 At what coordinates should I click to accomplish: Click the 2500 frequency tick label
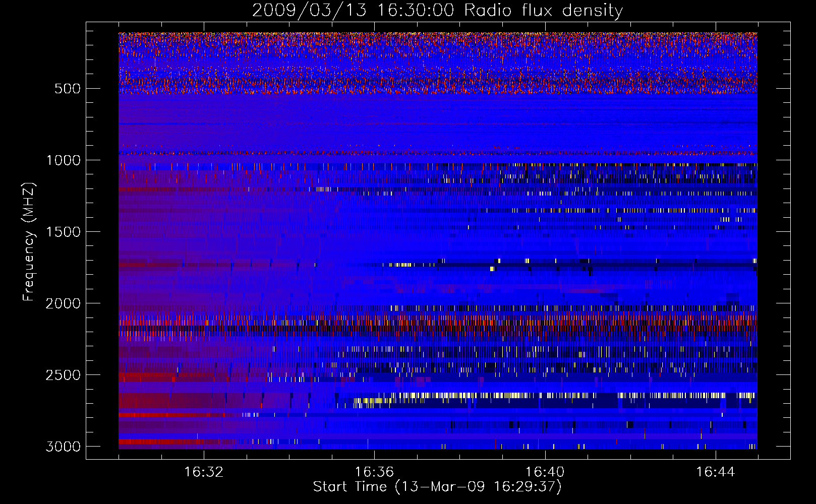tap(64, 375)
